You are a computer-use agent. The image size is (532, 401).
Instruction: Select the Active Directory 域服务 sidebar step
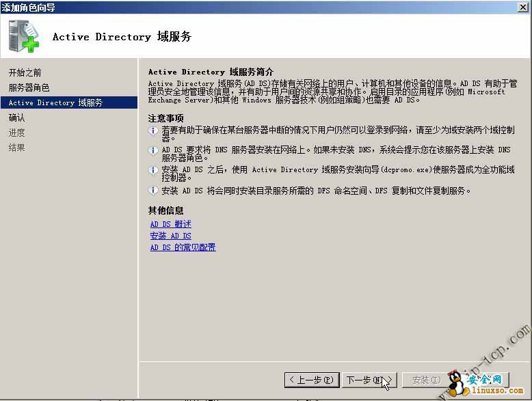[x=69, y=102]
